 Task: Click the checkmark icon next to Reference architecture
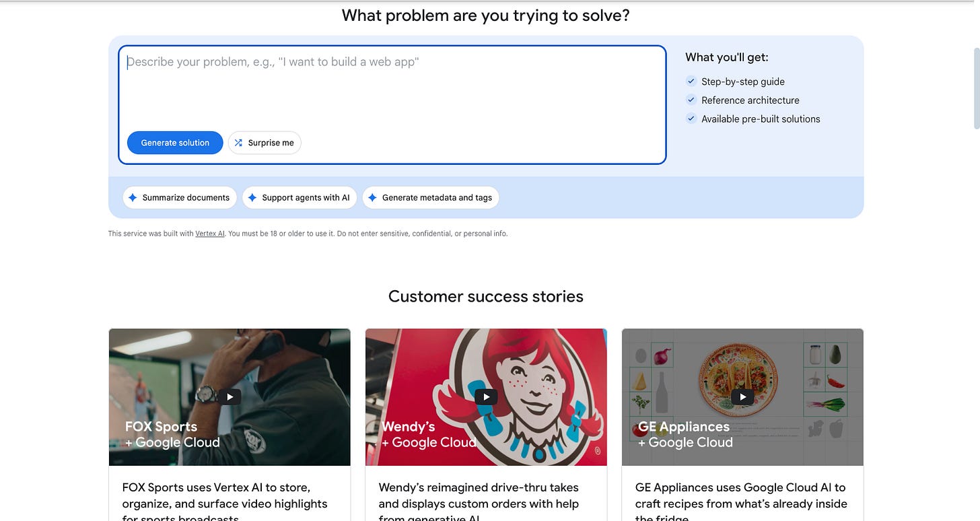click(x=691, y=100)
